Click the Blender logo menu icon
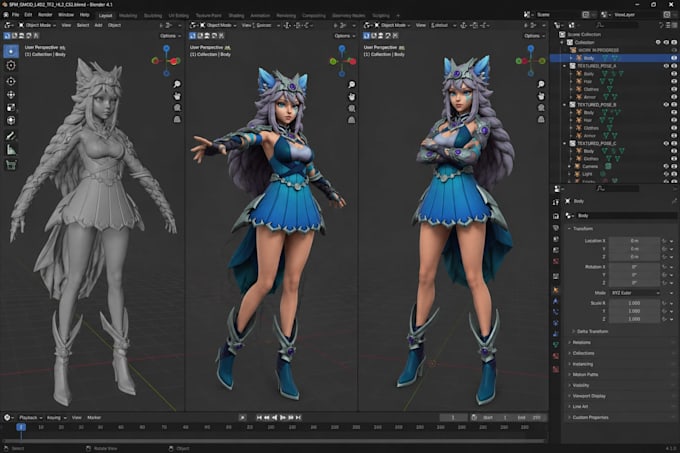 [6, 15]
